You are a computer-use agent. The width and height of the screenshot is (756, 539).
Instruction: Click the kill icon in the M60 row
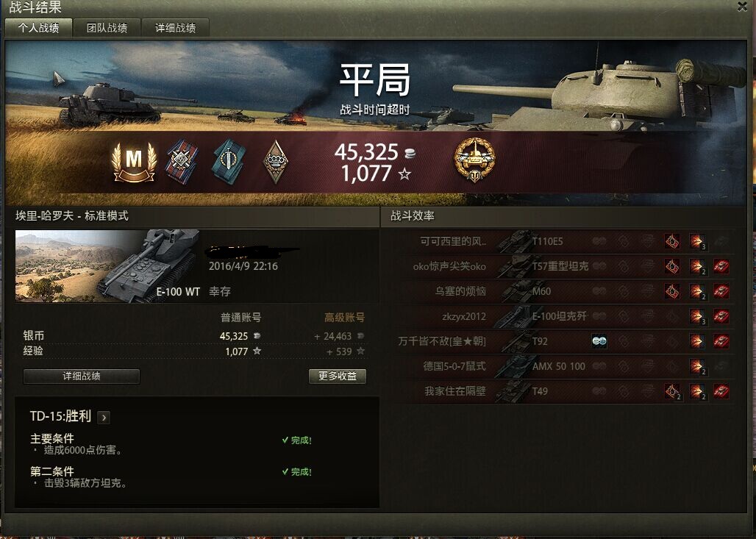point(721,291)
